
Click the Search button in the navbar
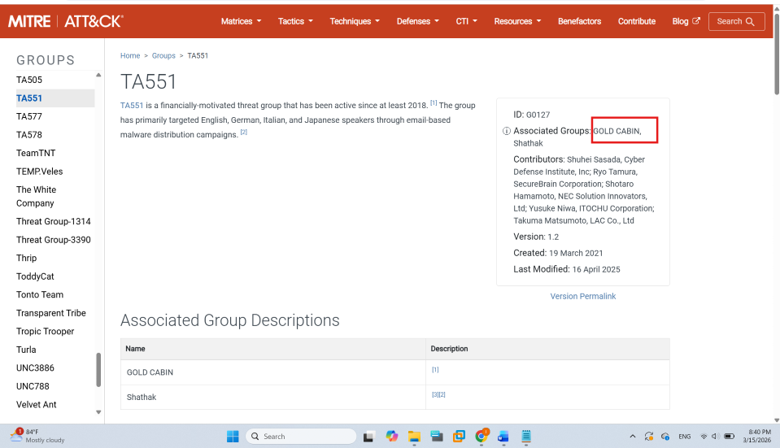[x=736, y=21]
